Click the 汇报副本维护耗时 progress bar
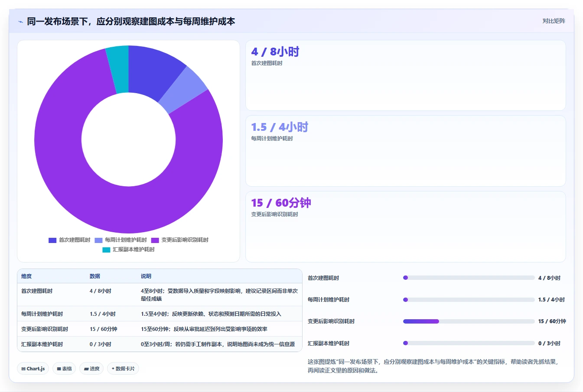The image size is (583, 392). pyautogui.click(x=469, y=343)
